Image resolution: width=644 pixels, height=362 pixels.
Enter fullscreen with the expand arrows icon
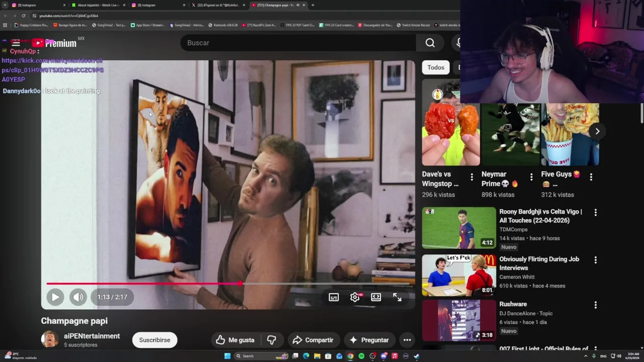click(x=397, y=297)
